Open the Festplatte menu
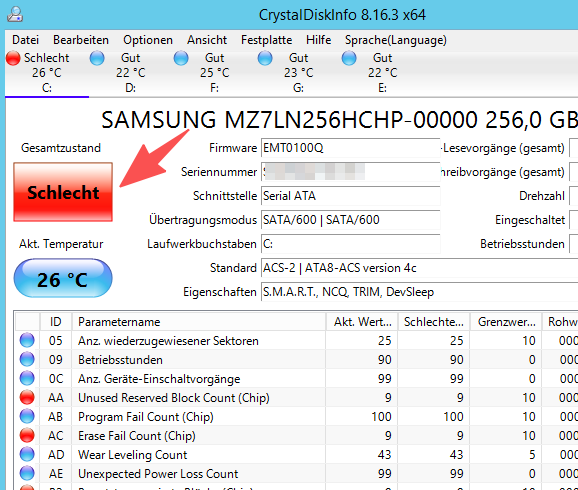The height and width of the screenshot is (490, 578). point(267,40)
